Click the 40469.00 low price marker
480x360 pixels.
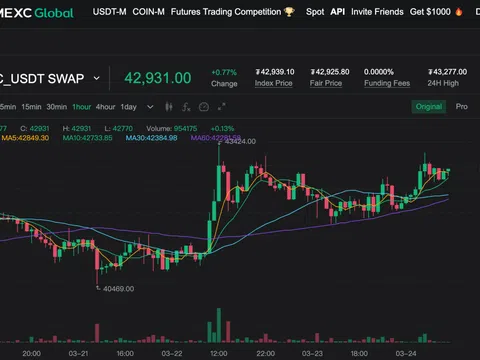coord(118,289)
